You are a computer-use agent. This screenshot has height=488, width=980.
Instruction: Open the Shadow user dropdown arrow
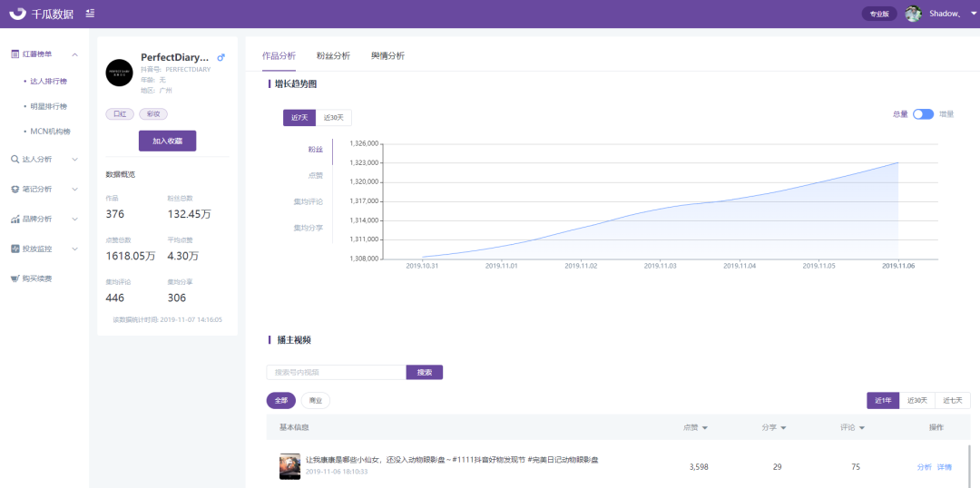point(973,13)
